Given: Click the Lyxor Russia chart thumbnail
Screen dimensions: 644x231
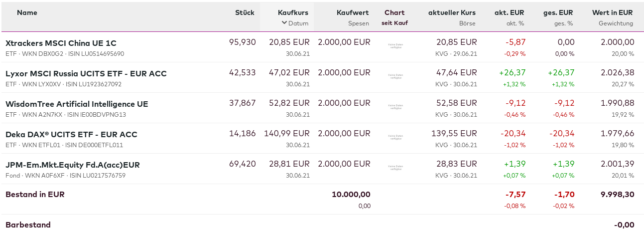Looking at the screenshot, I should click(x=395, y=76).
